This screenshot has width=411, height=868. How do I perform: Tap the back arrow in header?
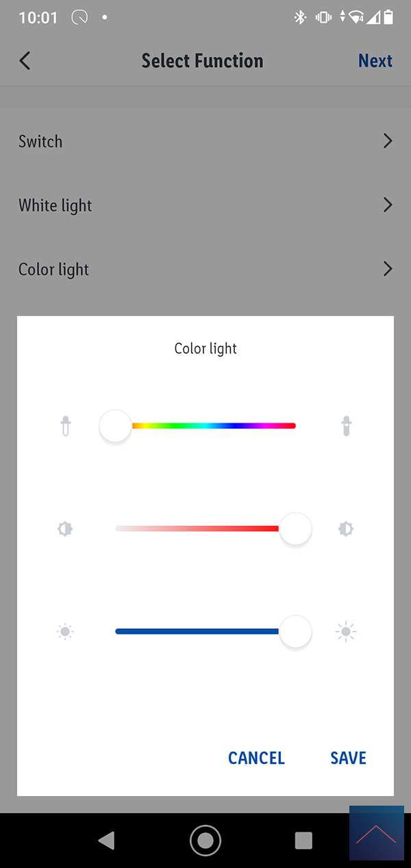(x=25, y=61)
